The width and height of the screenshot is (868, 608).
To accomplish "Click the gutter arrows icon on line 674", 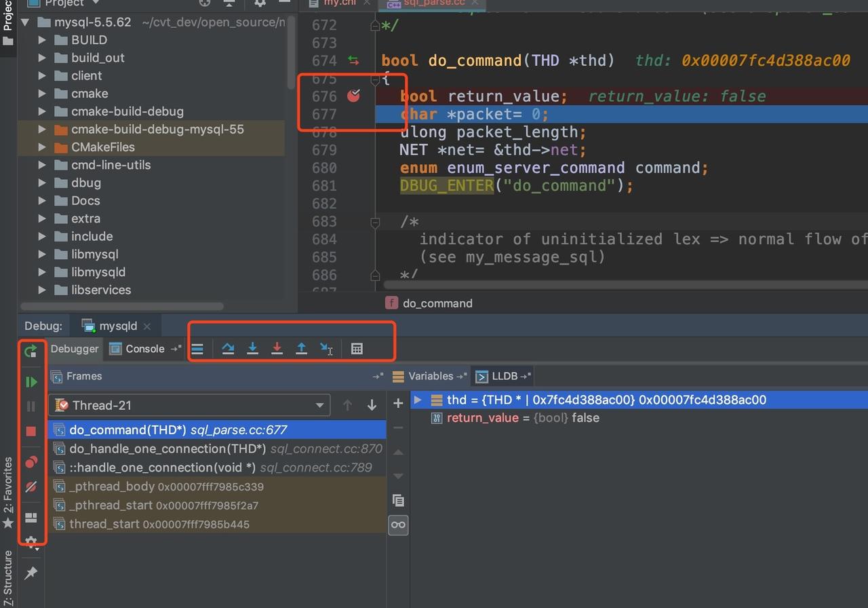I will [353, 60].
